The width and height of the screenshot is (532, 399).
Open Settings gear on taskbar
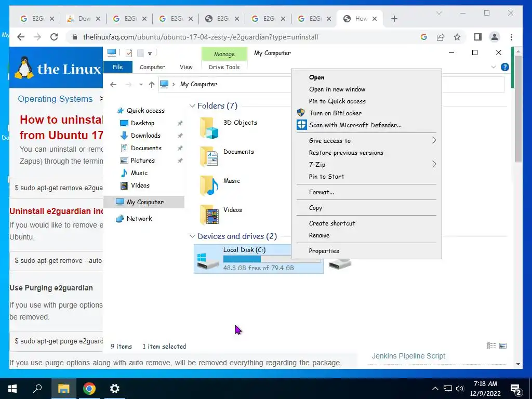(115, 389)
